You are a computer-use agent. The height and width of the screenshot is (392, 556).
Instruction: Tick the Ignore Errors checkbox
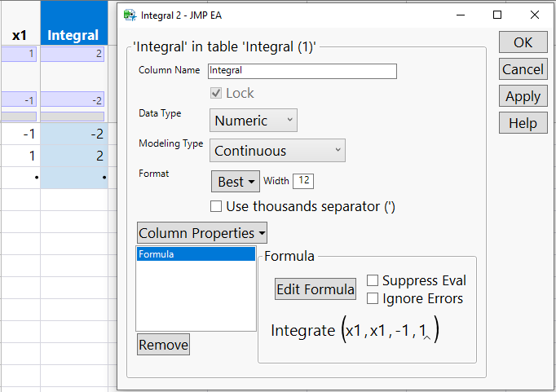coord(373,298)
